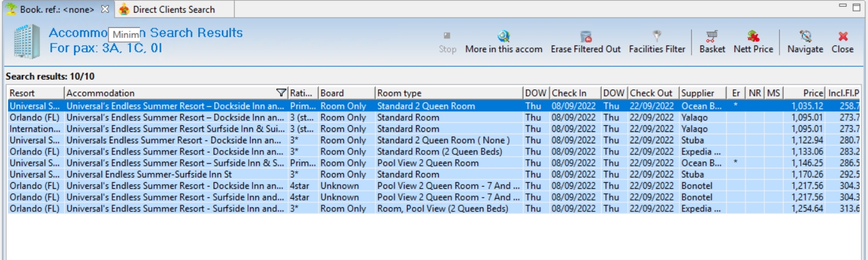Minimize the editor panel
The image size is (868, 260).
846,8
